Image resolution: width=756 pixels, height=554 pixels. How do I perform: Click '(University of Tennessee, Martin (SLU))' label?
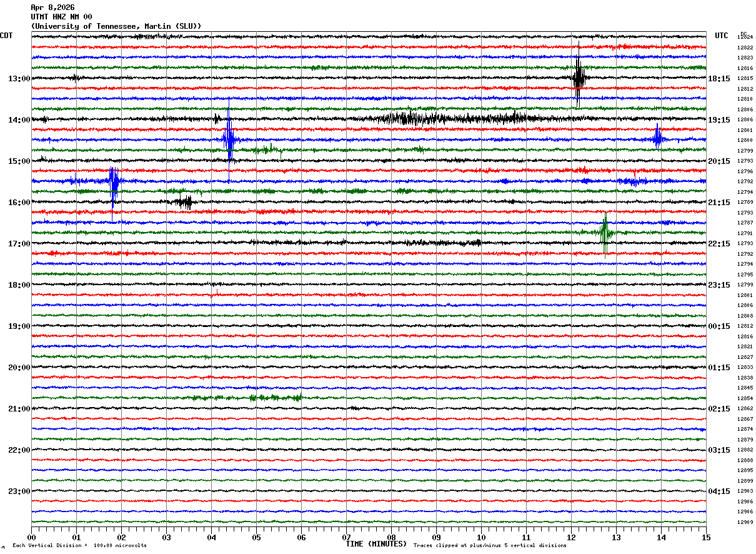click(116, 26)
